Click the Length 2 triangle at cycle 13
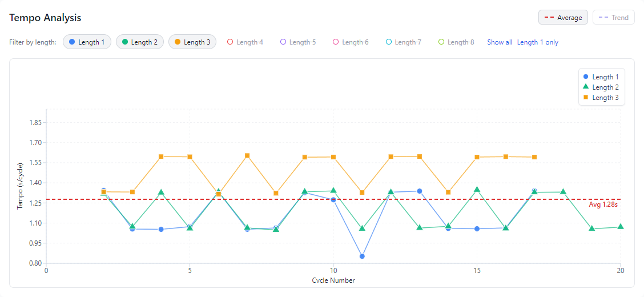The height and width of the screenshot is (297, 644). [x=419, y=227]
